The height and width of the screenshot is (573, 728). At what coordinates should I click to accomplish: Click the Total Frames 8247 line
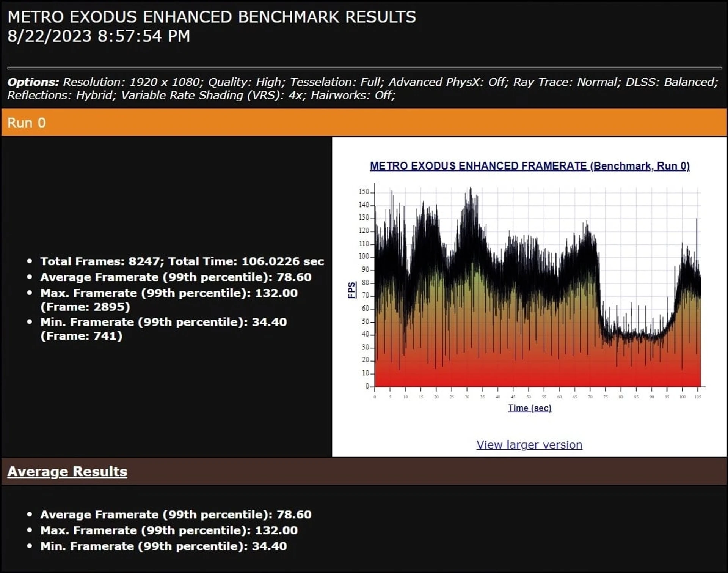click(x=182, y=261)
